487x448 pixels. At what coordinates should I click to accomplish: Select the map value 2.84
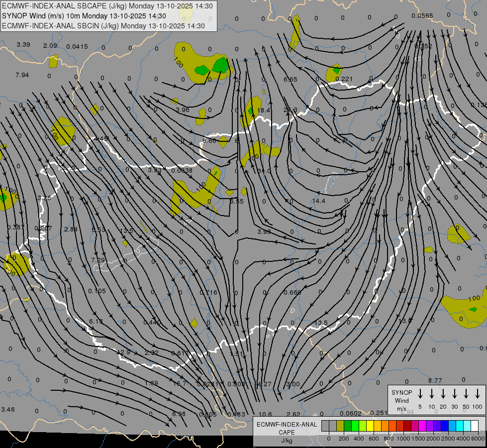[71, 229]
